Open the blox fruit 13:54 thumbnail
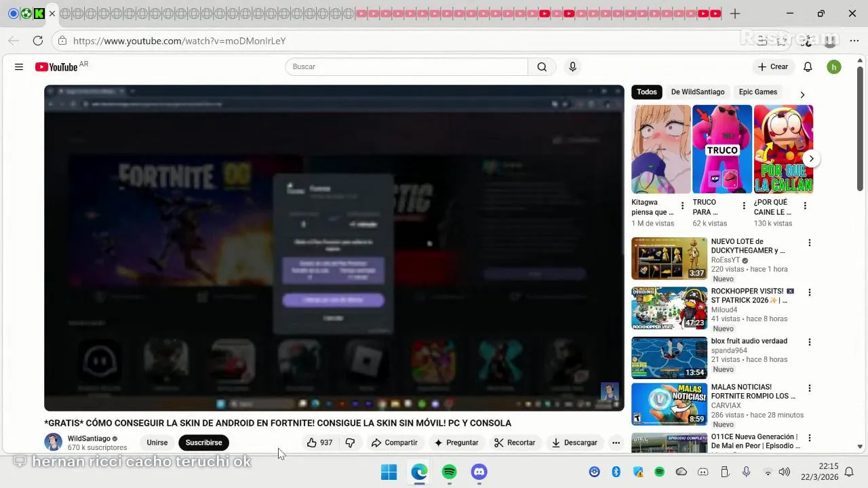 point(669,358)
